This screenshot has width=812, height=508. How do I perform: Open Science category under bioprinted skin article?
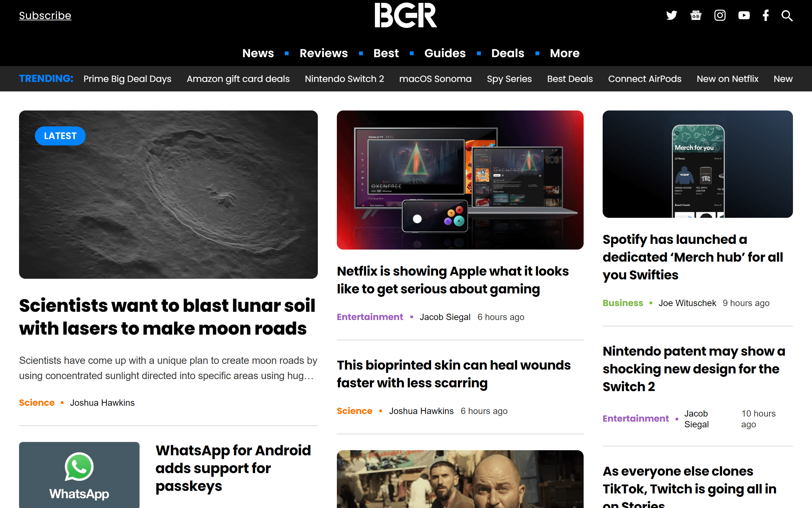(x=354, y=411)
